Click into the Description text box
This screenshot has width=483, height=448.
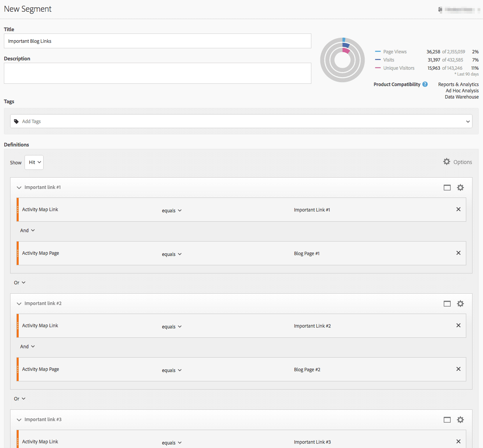point(157,73)
